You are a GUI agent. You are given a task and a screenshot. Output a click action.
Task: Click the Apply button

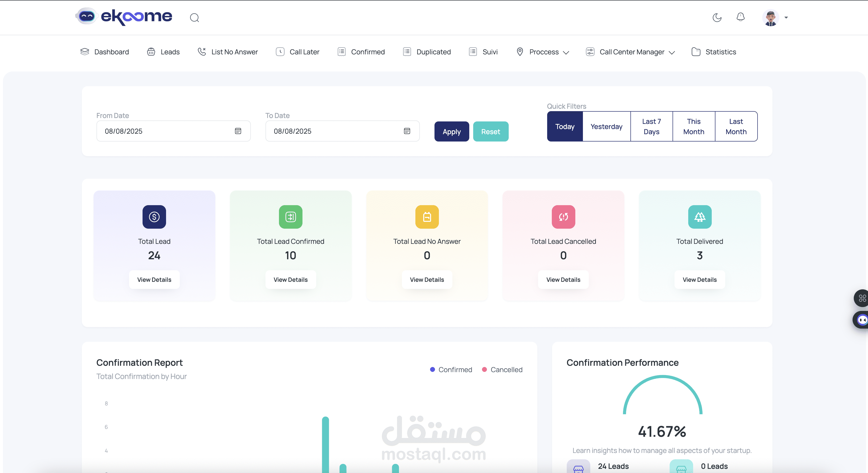[x=452, y=131]
